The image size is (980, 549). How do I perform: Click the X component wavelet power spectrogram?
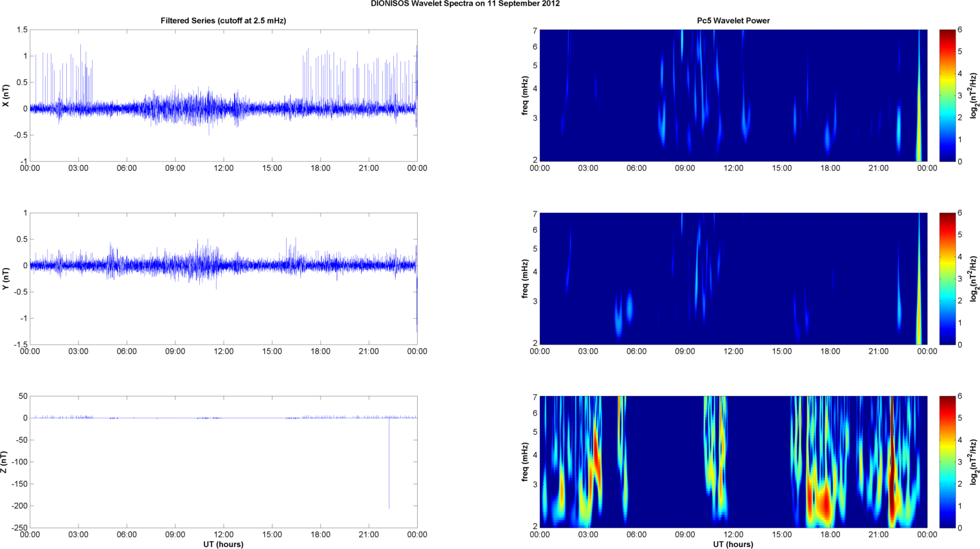pos(733,95)
